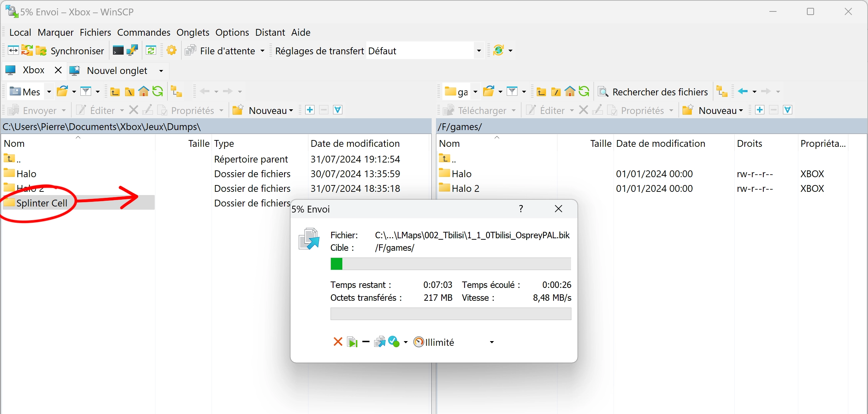The height and width of the screenshot is (414, 868).
Task: Expand the Nouvel onglet dropdown arrow
Action: tap(161, 71)
